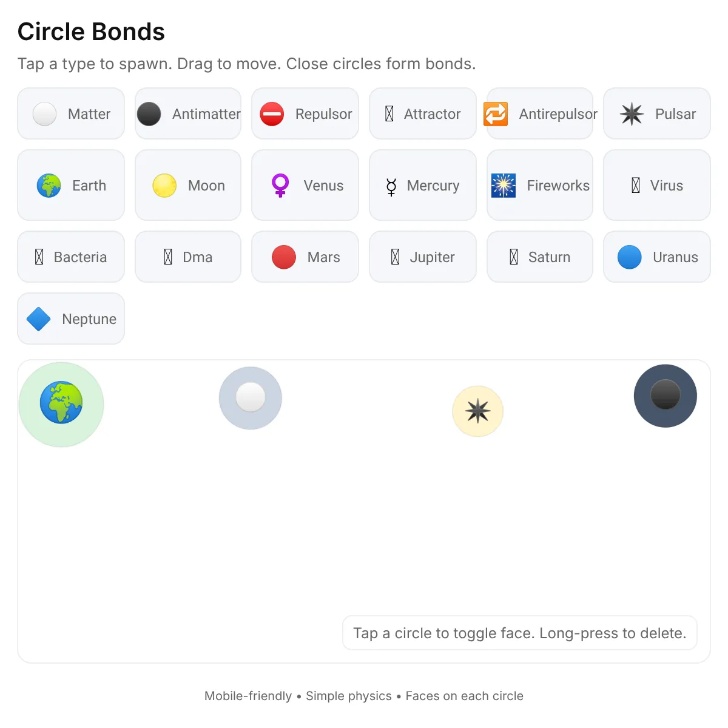Click the Fireworks sparkler icon
728x728 pixels.
pyautogui.click(x=504, y=185)
